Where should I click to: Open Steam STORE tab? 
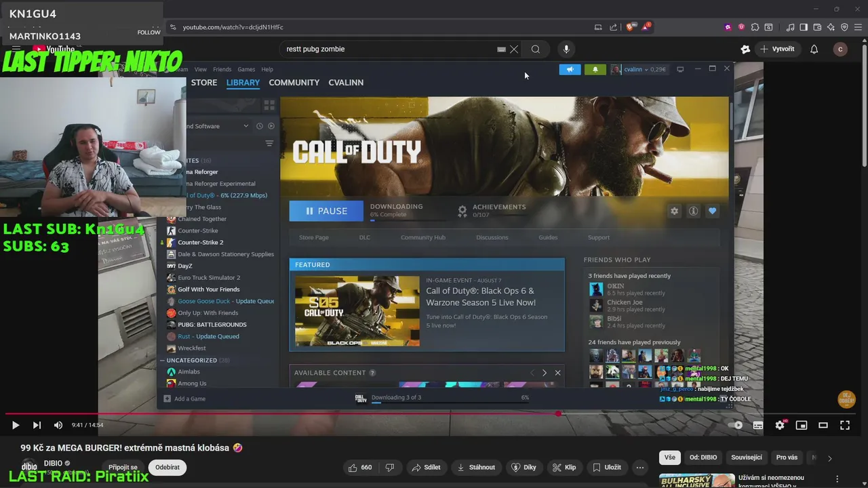[x=204, y=82]
